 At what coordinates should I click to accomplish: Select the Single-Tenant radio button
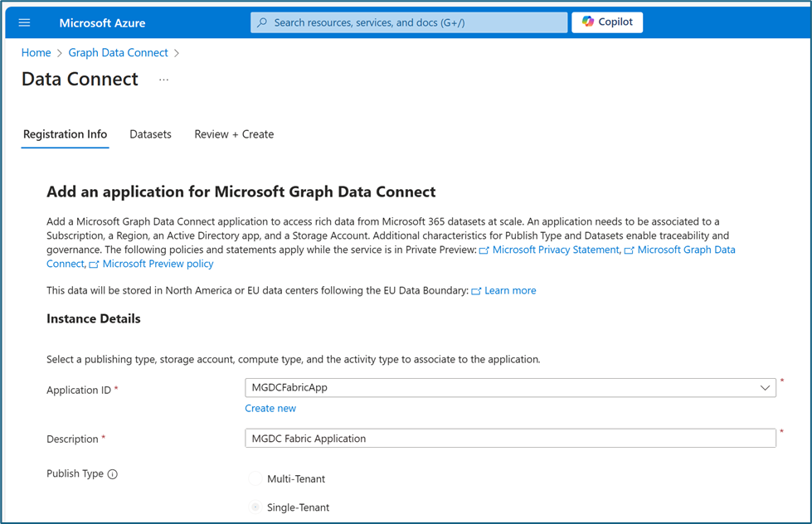point(255,507)
